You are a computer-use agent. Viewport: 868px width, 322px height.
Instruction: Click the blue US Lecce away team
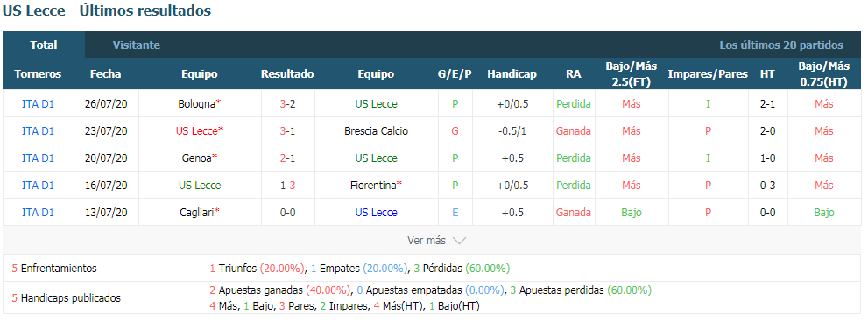pos(376,213)
